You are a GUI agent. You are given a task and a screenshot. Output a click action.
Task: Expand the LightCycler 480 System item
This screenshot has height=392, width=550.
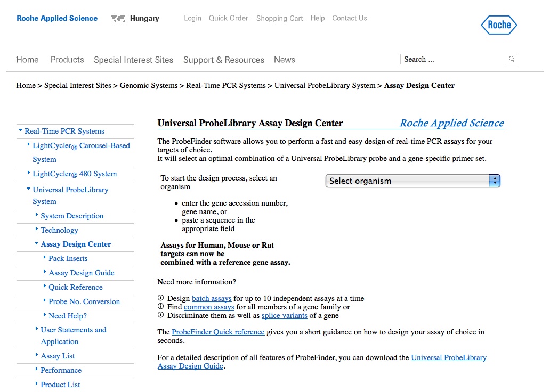[x=29, y=173]
